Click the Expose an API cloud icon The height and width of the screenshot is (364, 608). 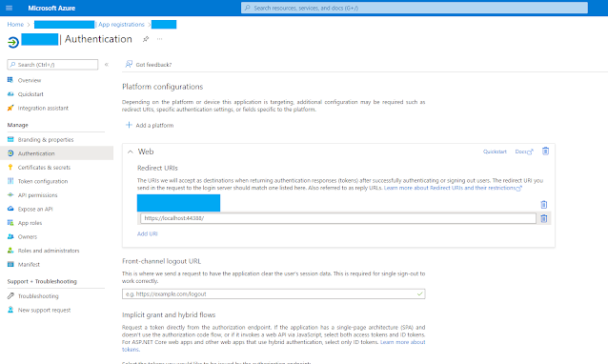click(10, 209)
